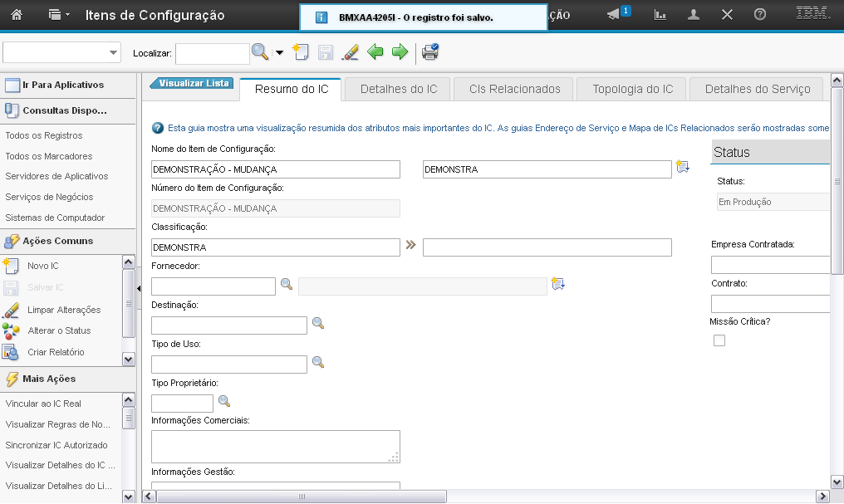
Task: Expand the search options arrow beside Localizar
Action: pyautogui.click(x=279, y=52)
